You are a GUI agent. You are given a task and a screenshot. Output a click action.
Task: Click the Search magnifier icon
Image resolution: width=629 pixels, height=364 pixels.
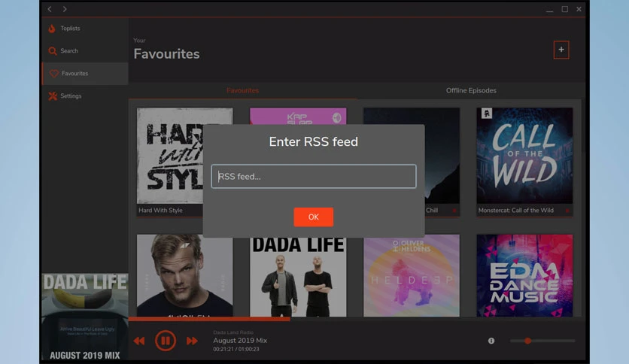[53, 51]
